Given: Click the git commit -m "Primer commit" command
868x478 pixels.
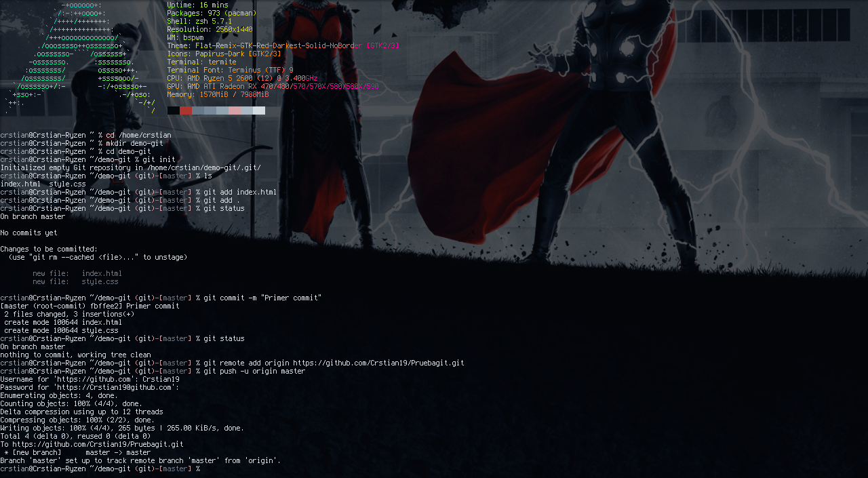Looking at the screenshot, I should coord(262,298).
